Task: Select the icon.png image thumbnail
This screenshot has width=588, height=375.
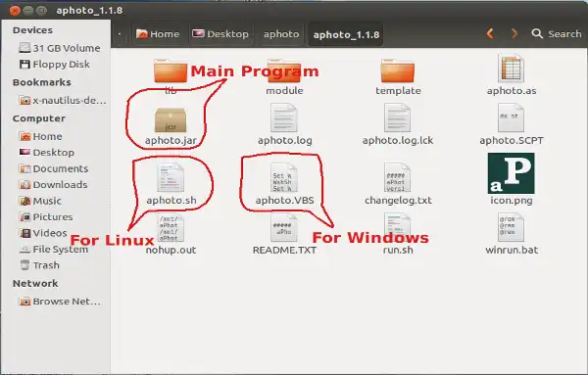Action: [511, 173]
